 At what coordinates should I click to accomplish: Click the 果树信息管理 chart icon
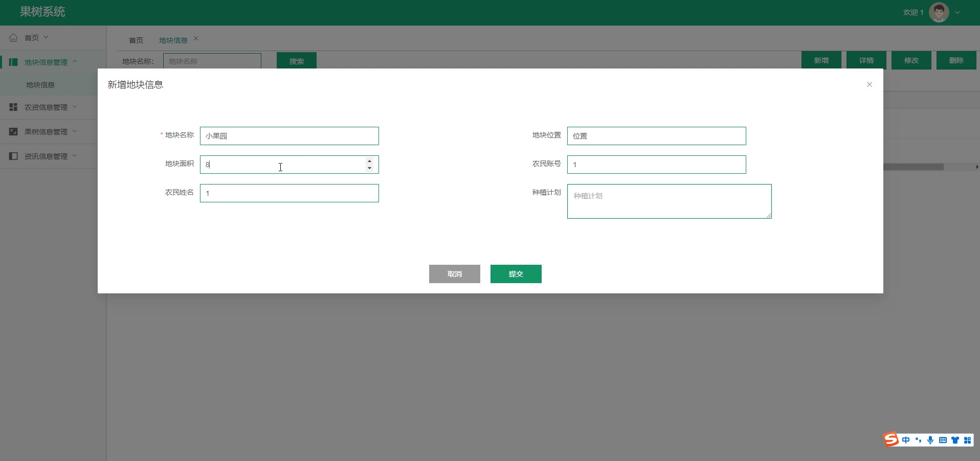pyautogui.click(x=13, y=132)
